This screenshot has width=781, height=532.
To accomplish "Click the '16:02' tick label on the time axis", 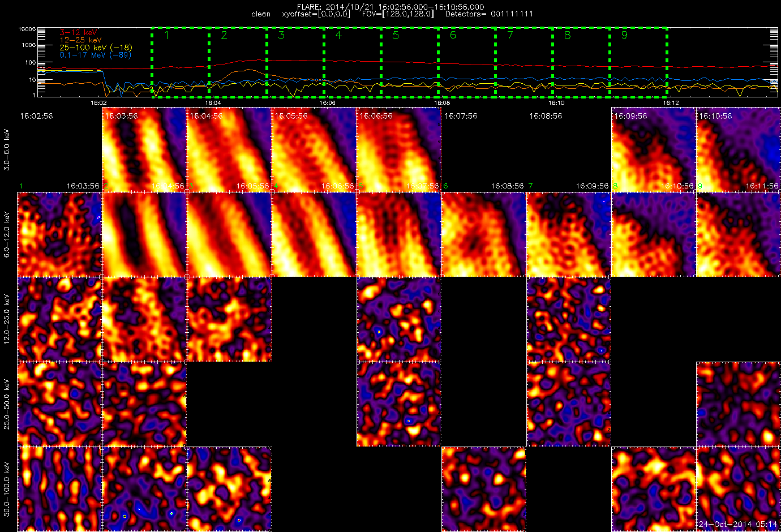I will click(x=98, y=103).
